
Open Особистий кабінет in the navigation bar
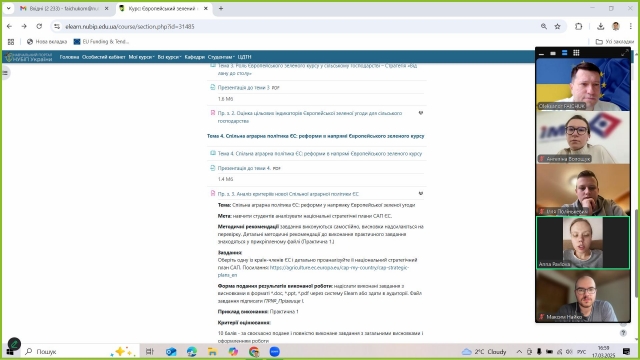coord(104,57)
